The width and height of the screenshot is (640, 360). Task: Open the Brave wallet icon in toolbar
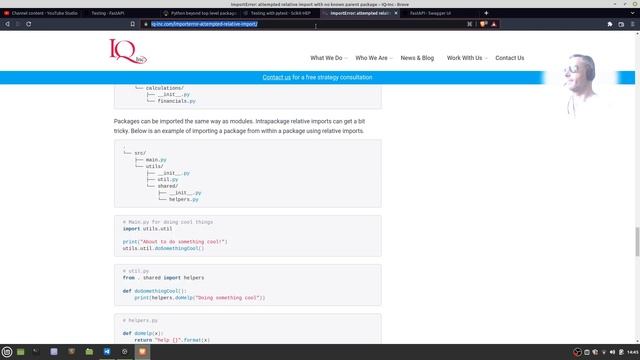[x=621, y=24]
